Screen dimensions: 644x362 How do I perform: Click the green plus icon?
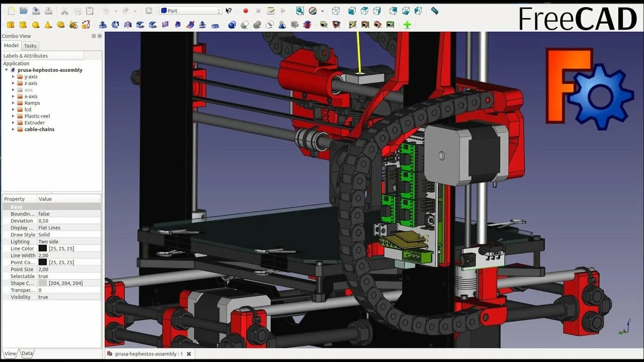407,25
